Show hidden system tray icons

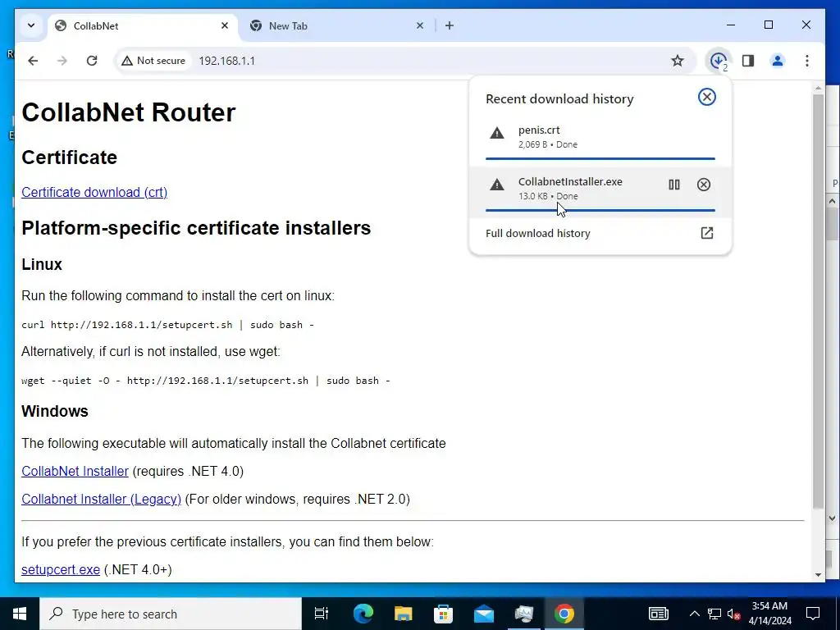coord(694,614)
